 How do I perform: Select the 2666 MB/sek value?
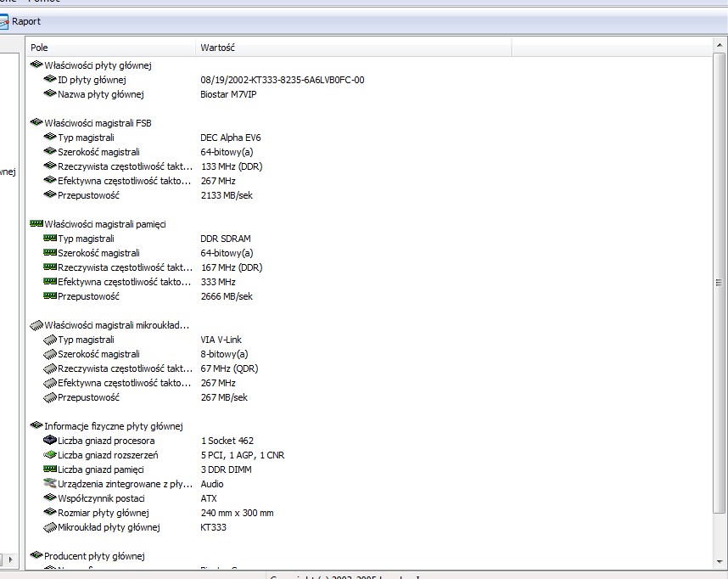pyautogui.click(x=227, y=296)
